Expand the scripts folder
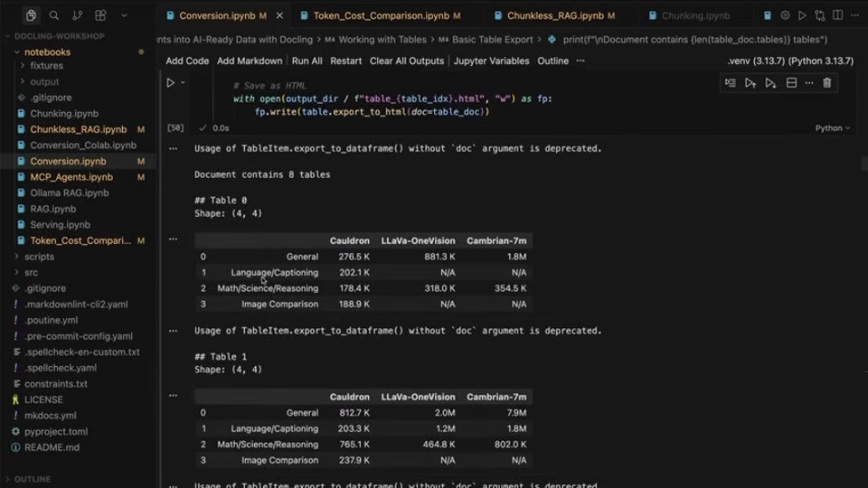Screen dimensions: 868x488 tap(39, 257)
